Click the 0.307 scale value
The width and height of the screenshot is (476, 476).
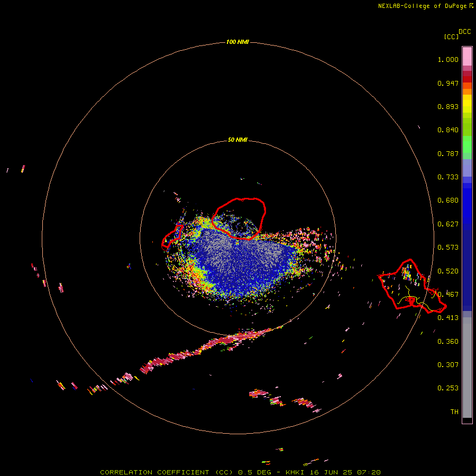pyautogui.click(x=448, y=365)
